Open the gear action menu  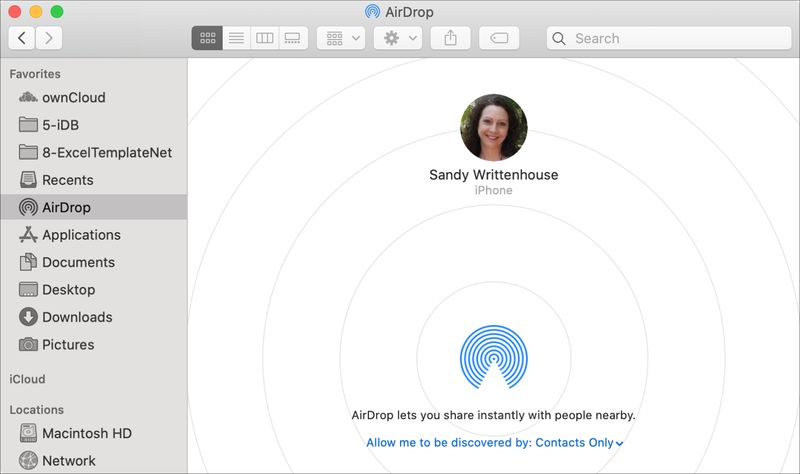click(398, 38)
